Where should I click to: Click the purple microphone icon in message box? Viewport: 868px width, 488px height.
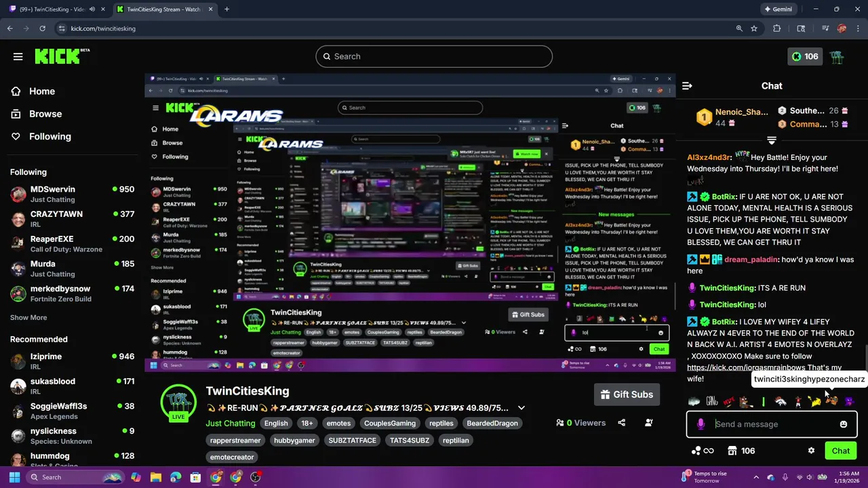(701, 424)
